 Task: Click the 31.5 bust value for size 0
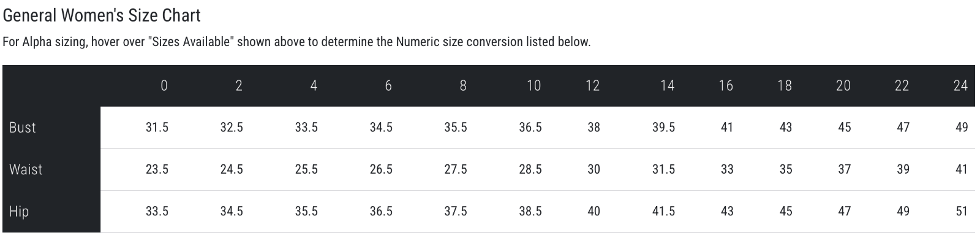tap(157, 128)
